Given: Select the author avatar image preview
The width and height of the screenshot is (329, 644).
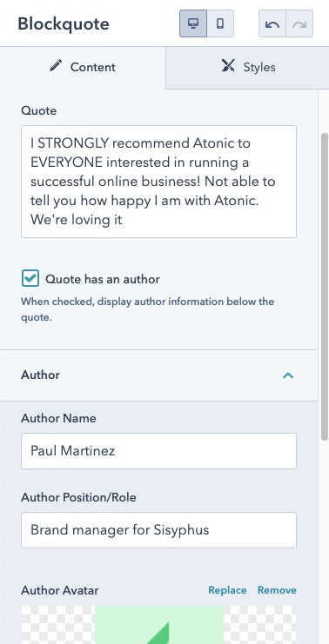Looking at the screenshot, I should tap(158, 625).
